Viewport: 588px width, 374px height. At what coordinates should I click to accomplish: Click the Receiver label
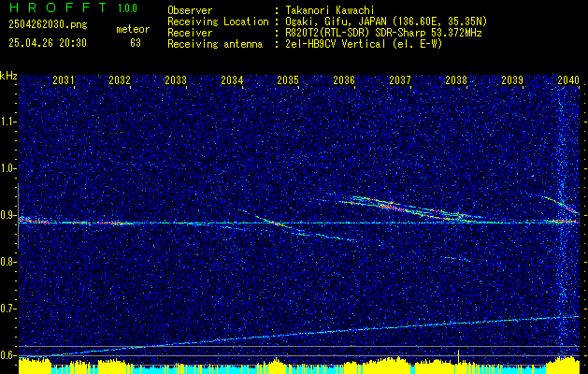[190, 33]
